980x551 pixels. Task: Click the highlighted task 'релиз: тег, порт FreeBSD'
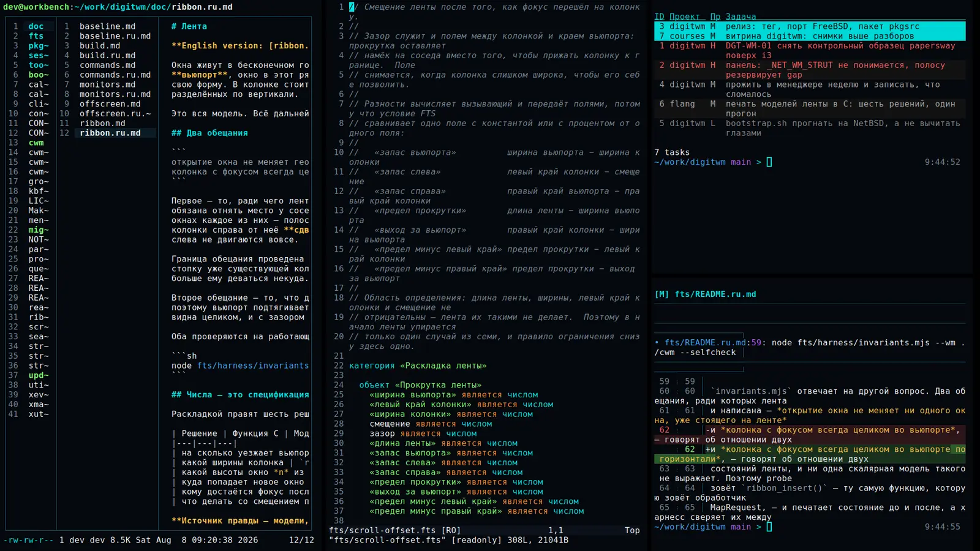pos(810,26)
